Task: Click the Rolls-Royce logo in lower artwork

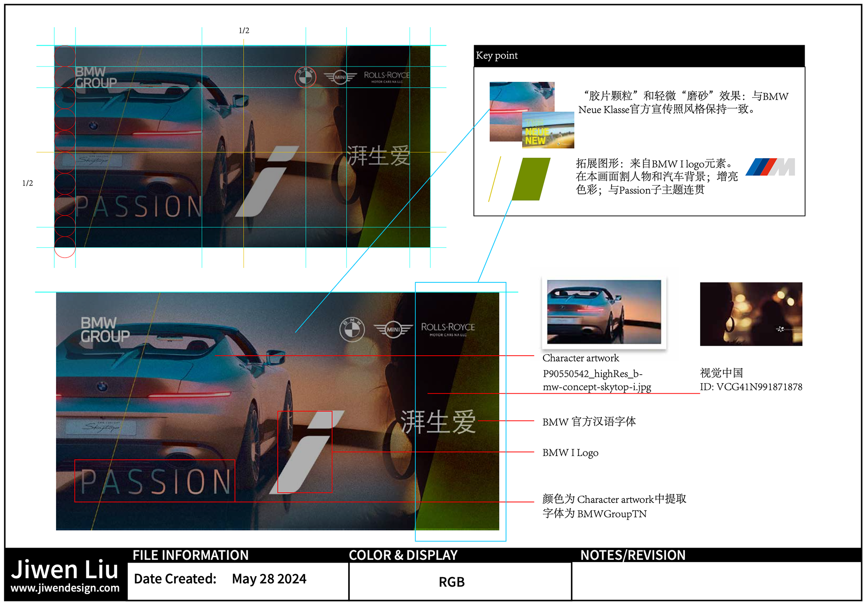Action: pyautogui.click(x=448, y=329)
